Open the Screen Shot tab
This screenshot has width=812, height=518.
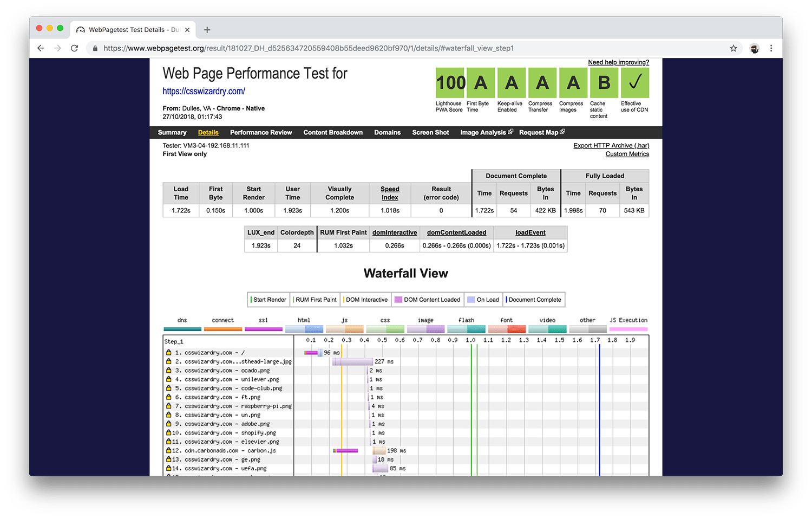coord(430,132)
